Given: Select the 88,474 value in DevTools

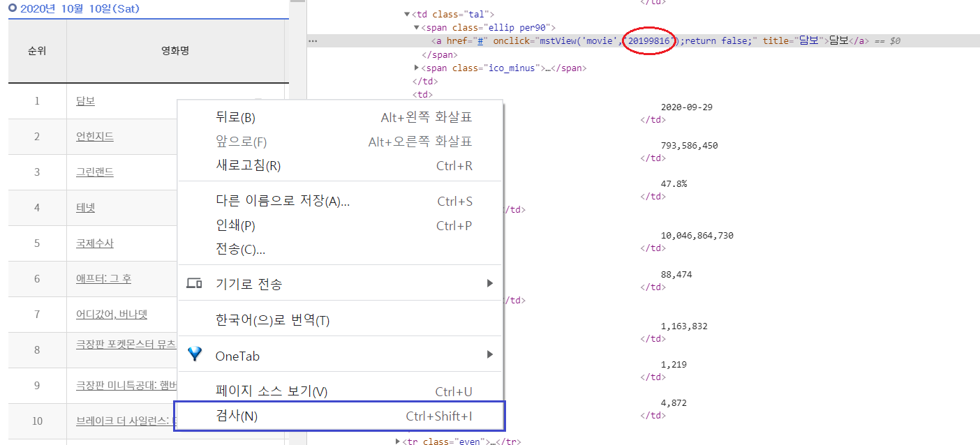Looking at the screenshot, I should (676, 275).
